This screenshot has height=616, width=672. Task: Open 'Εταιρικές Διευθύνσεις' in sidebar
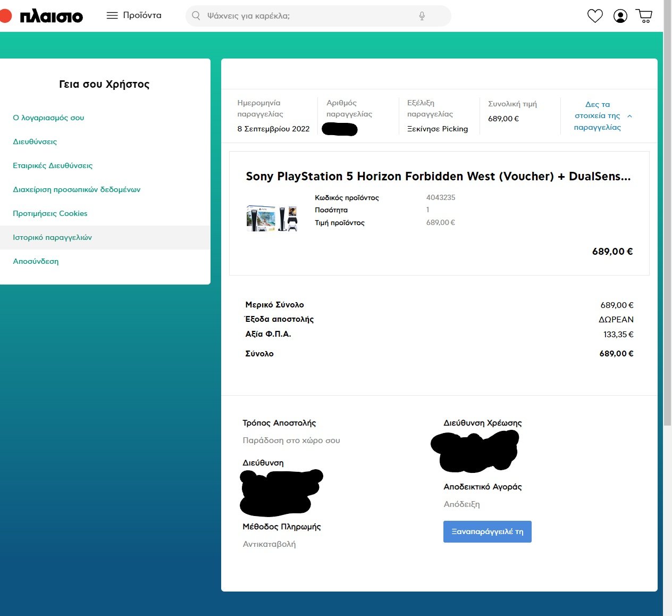click(53, 165)
